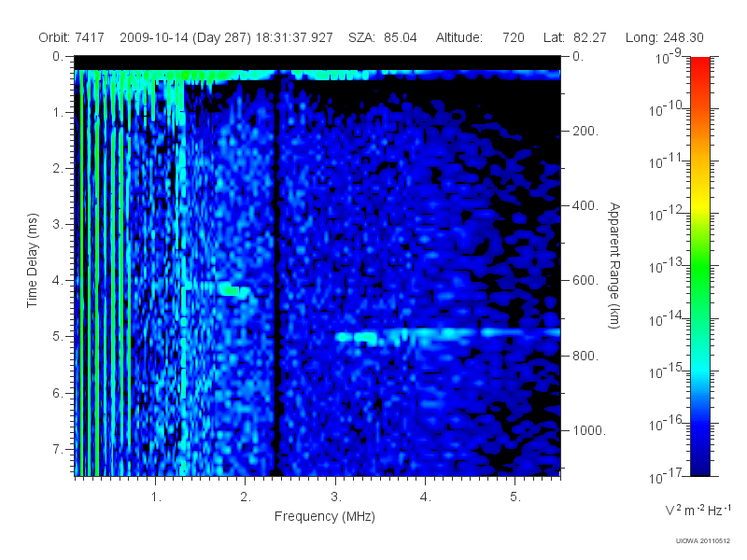Click the V² m⁻² Hz⁻¹ units label

(x=698, y=510)
